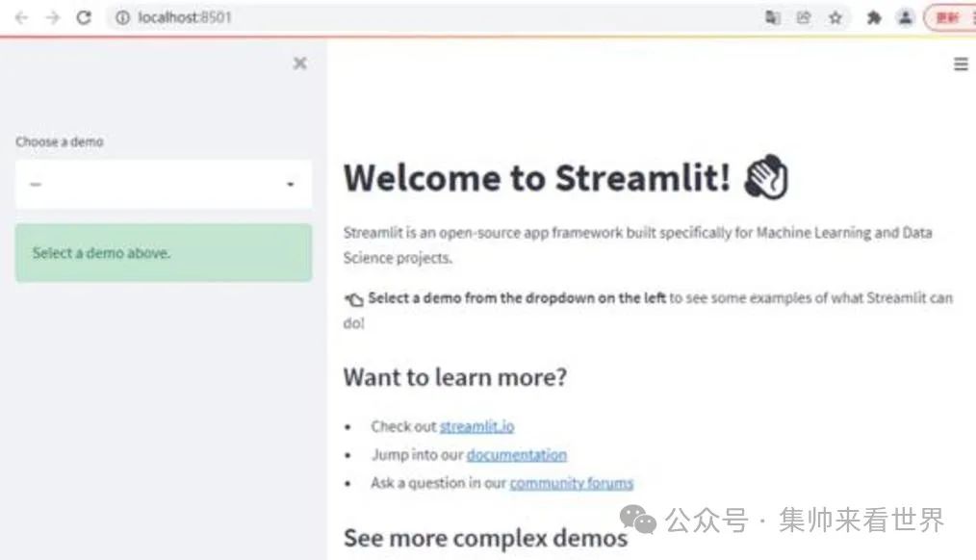This screenshot has height=560, width=976.
Task: Bookmark this page with star icon
Action: 835,17
